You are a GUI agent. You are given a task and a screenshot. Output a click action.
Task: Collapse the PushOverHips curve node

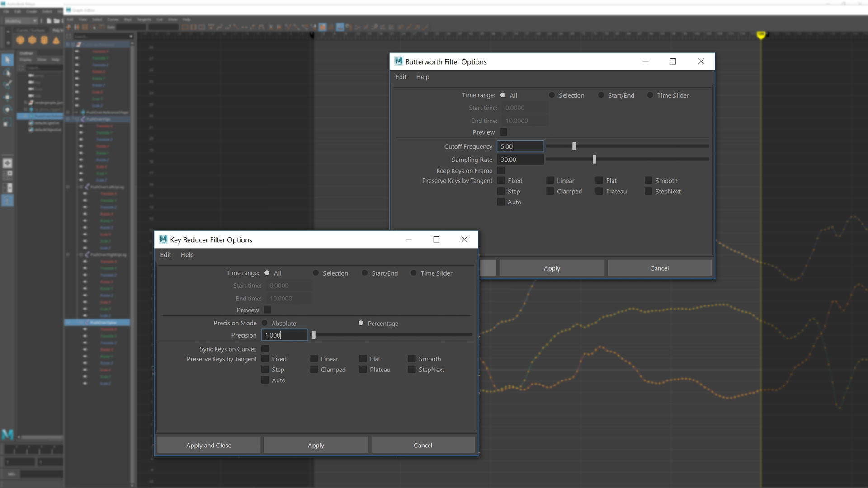click(x=77, y=119)
